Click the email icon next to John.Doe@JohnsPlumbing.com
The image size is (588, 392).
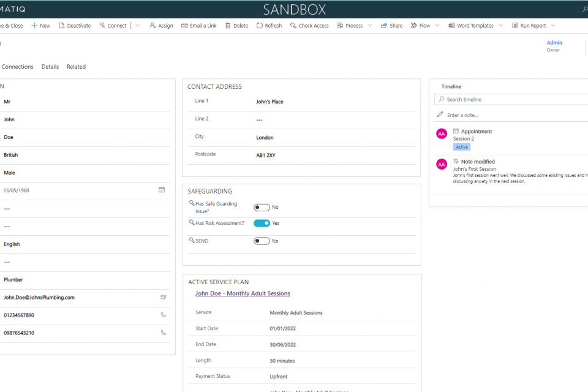click(163, 297)
